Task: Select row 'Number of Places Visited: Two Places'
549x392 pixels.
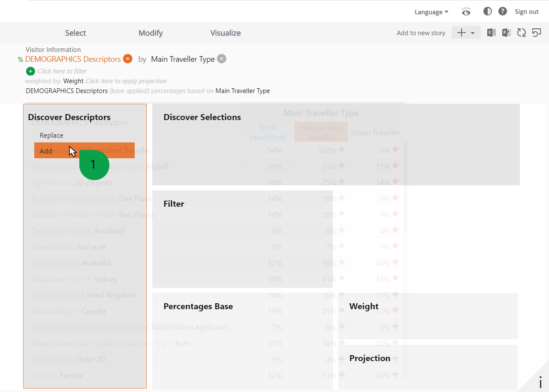Action: [93, 215]
